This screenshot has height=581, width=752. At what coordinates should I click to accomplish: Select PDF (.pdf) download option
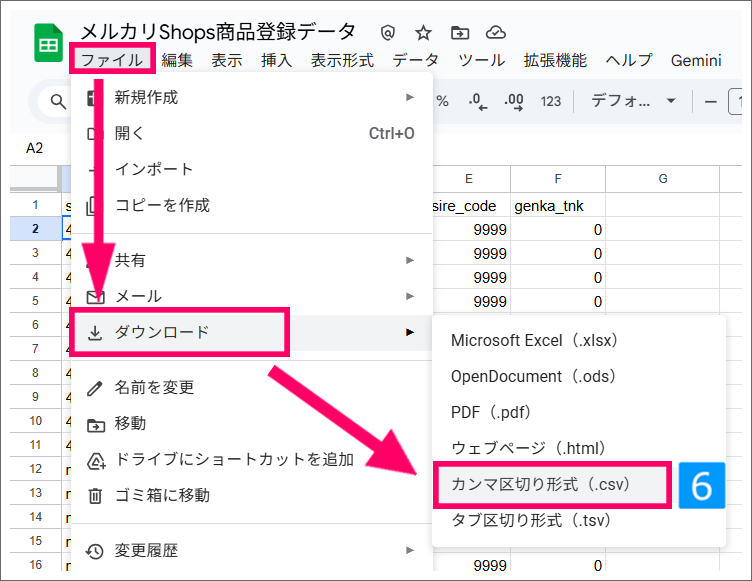point(490,412)
